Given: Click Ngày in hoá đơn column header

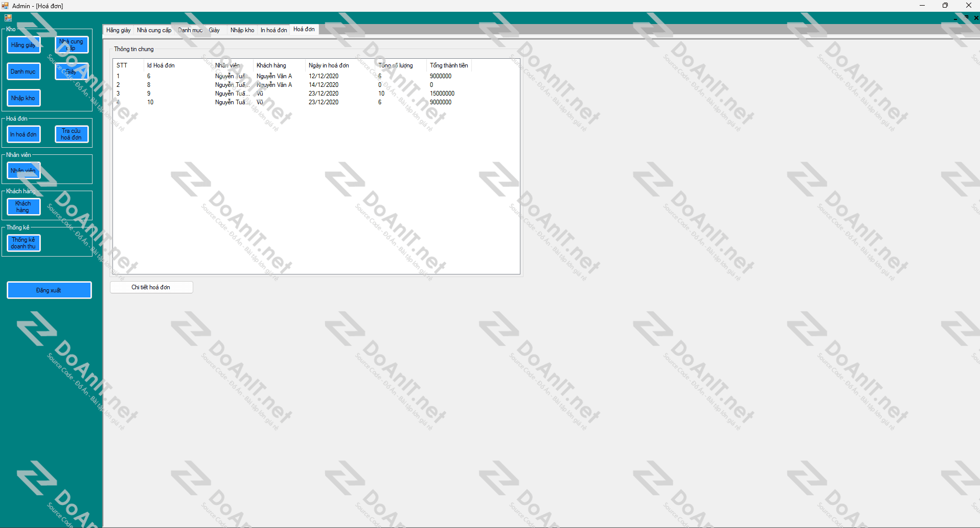Looking at the screenshot, I should coord(340,65).
